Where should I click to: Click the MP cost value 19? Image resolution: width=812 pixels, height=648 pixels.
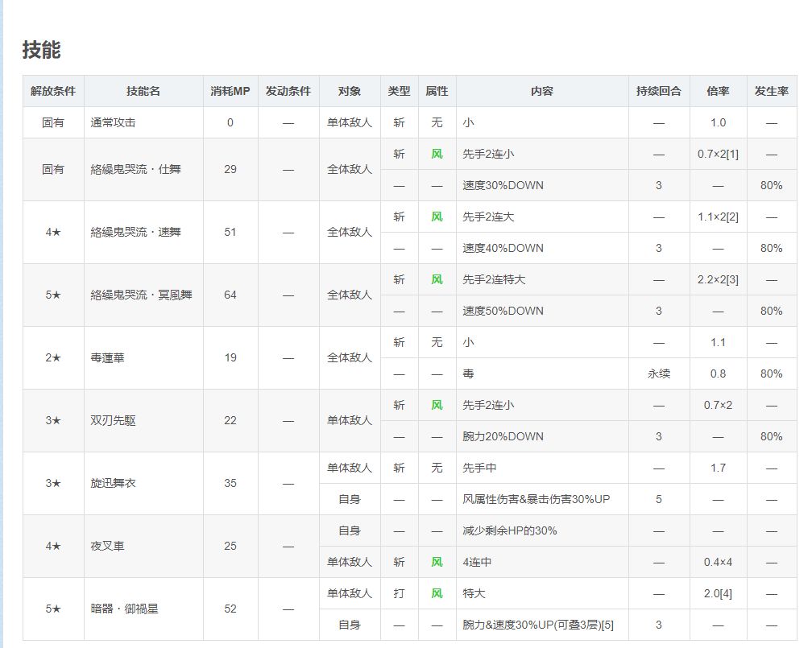click(x=230, y=357)
